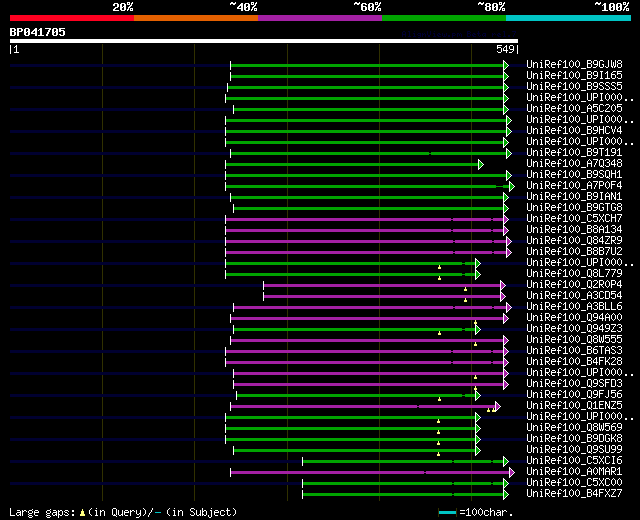Select the UniRef100_Q94A00 label

pos(574,317)
